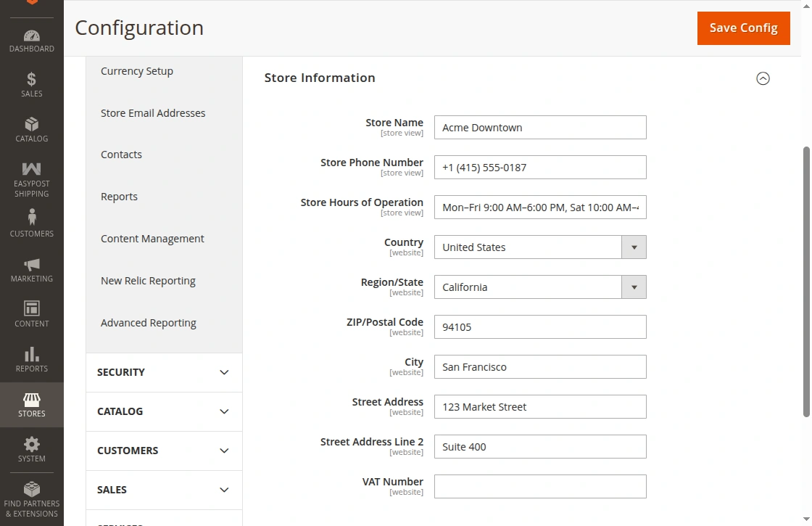This screenshot has width=812, height=526.
Task: Select Advanced Reporting tab
Action: 148,323
